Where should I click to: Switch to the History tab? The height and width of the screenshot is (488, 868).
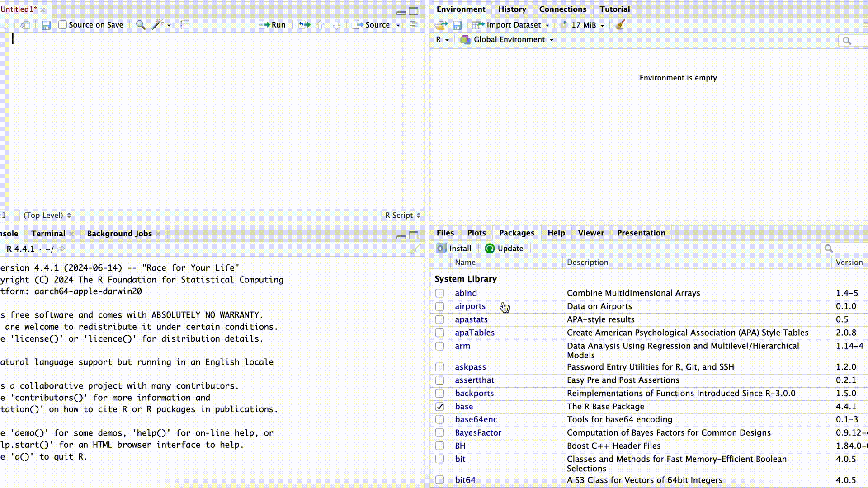[512, 9]
